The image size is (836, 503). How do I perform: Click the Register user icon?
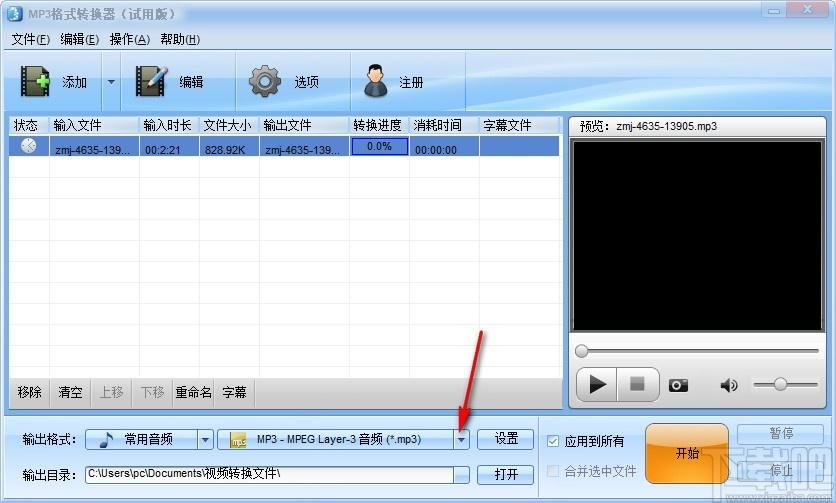click(376, 81)
